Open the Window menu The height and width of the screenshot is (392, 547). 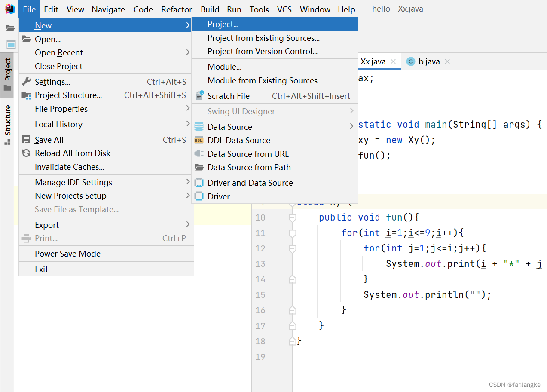[x=315, y=9]
